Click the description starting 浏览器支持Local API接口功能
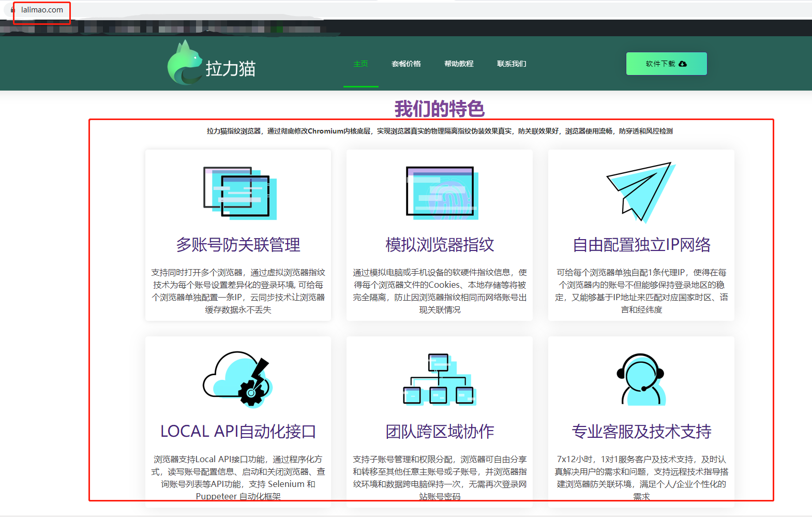This screenshot has height=517, width=812. point(238,478)
